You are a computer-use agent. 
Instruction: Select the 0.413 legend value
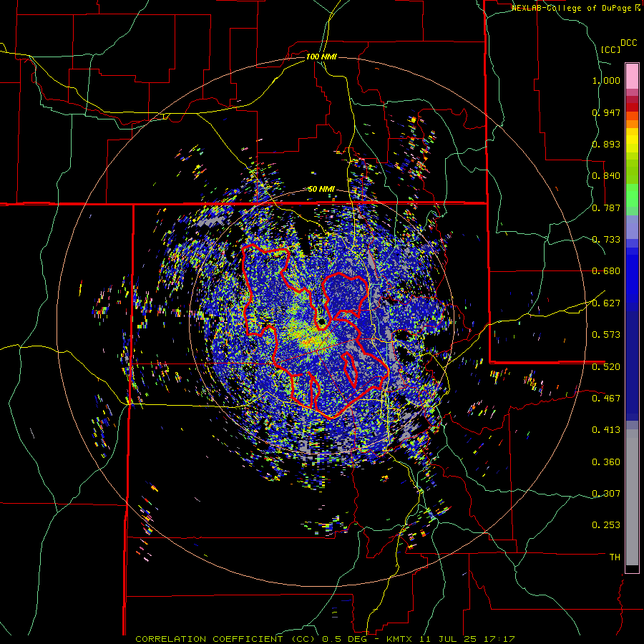[606, 430]
